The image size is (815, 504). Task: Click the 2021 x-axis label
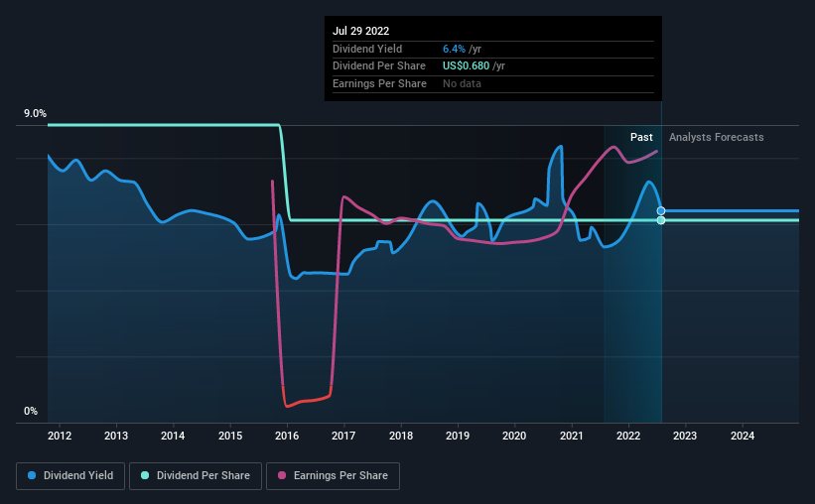(x=572, y=436)
